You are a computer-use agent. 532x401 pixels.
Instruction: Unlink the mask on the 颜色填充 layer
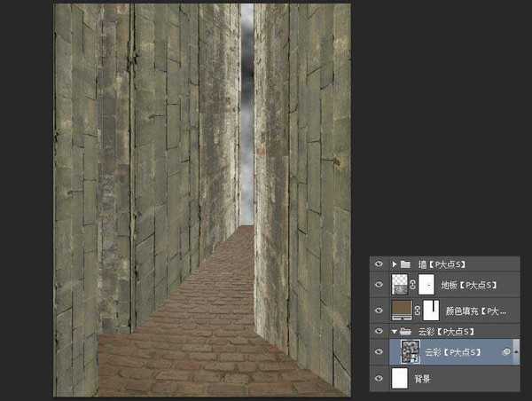pos(414,310)
